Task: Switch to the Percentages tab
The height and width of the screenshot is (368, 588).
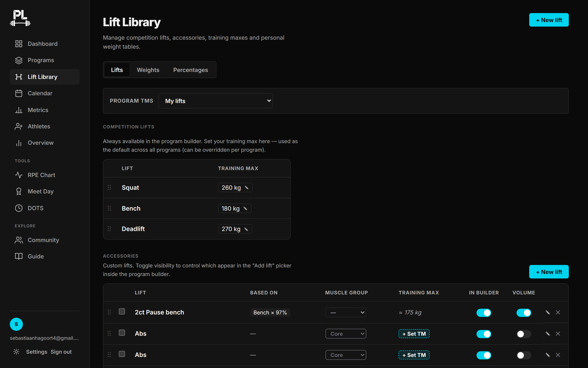Action: pos(190,70)
